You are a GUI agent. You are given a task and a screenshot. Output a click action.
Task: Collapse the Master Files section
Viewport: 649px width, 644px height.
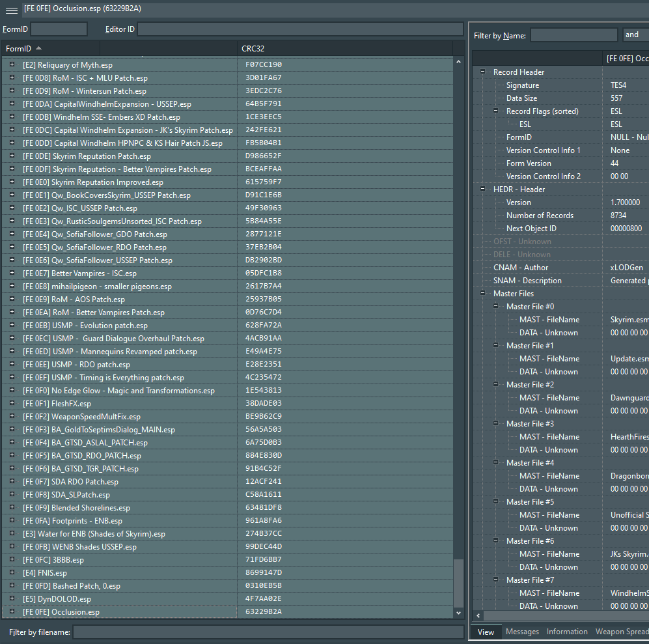482,293
